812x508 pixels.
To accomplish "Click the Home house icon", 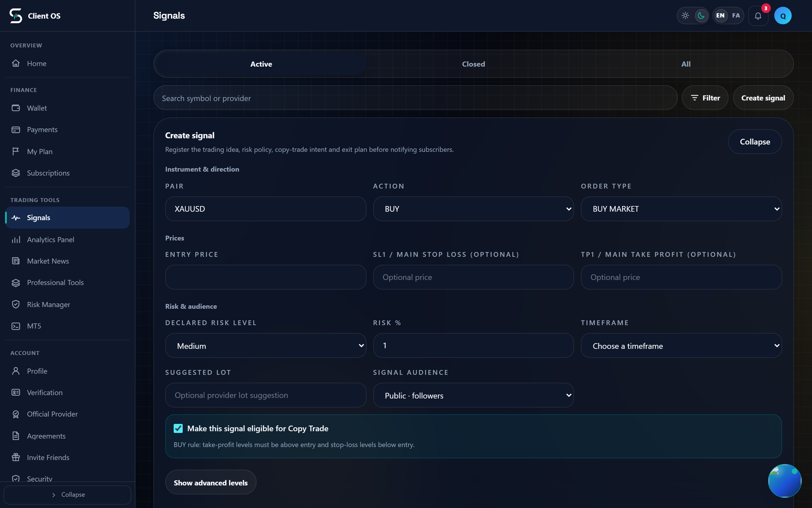I will [16, 63].
